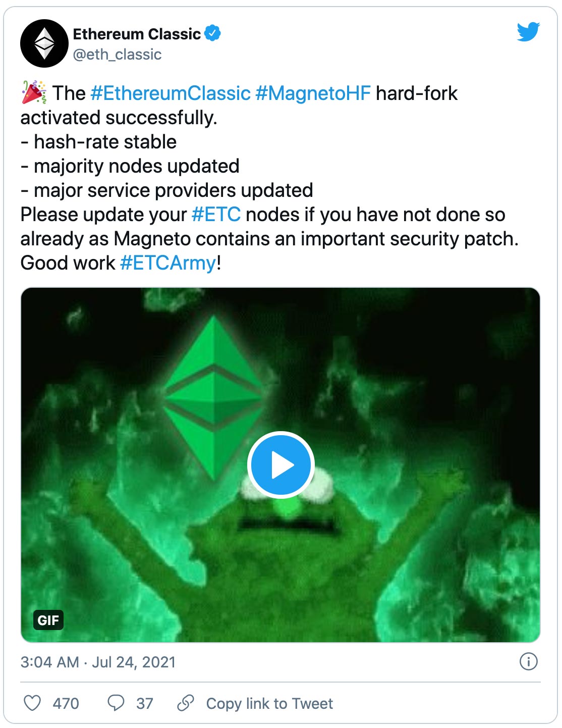
Task: Click the Ethereum Classic profile avatar
Action: click(x=44, y=43)
